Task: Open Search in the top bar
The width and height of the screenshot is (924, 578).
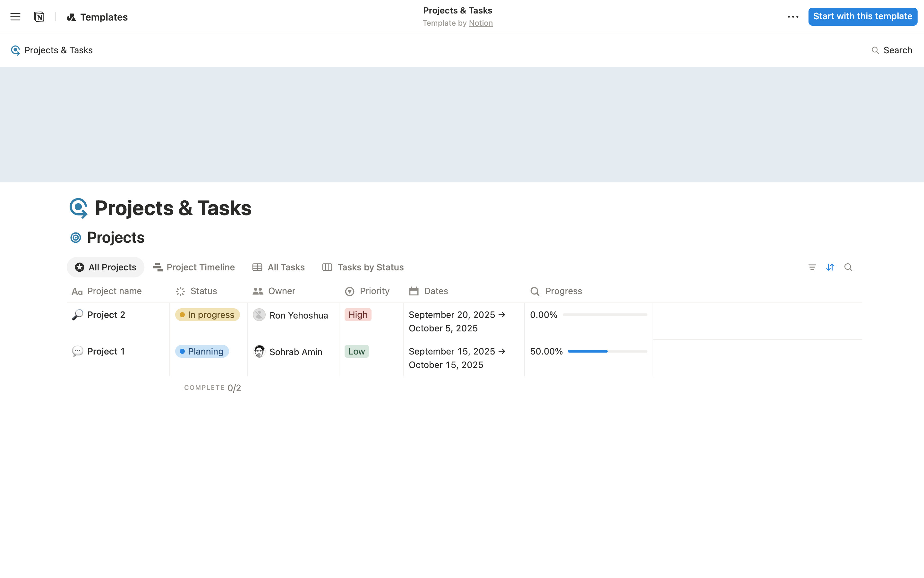Action: coord(892,50)
